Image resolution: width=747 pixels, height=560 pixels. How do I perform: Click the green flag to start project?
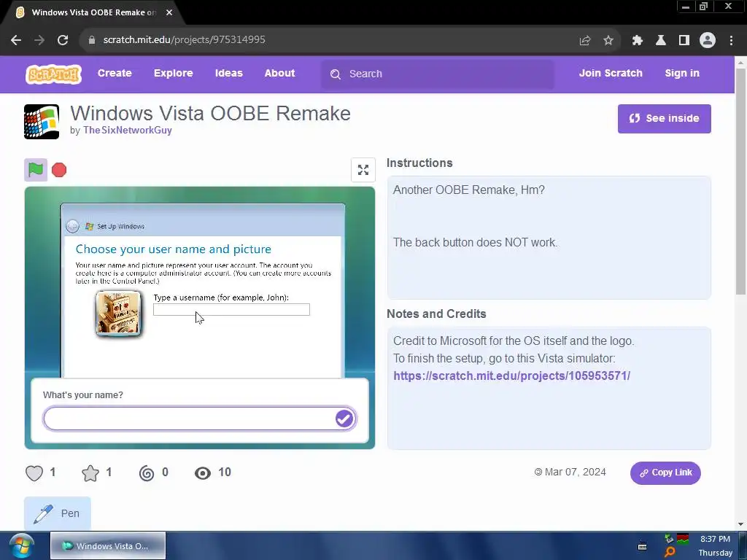(36, 169)
